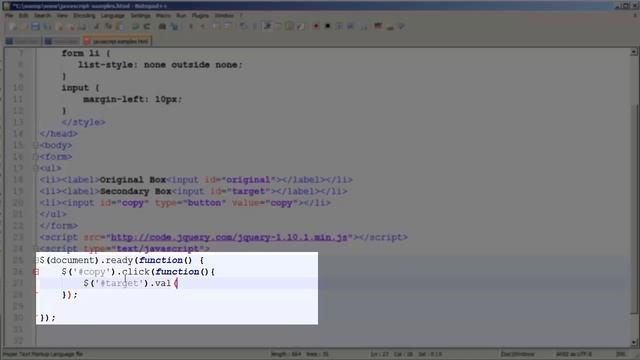Open the Edit menu

click(24, 16)
